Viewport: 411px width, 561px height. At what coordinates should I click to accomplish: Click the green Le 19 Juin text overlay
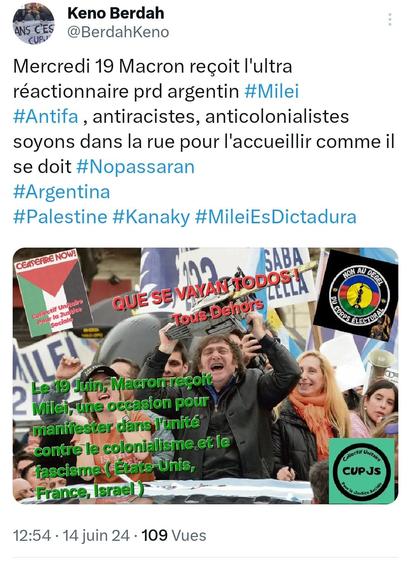click(131, 437)
